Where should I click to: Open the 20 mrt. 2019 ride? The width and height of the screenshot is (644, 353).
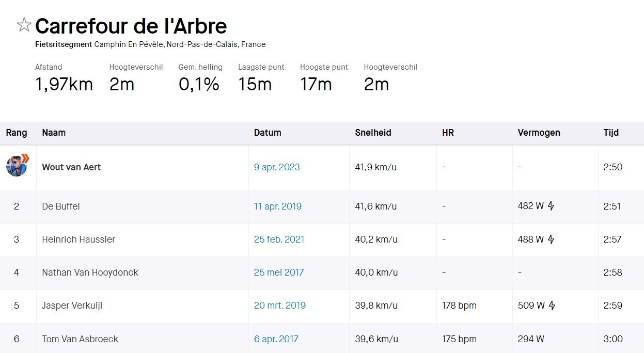280,306
